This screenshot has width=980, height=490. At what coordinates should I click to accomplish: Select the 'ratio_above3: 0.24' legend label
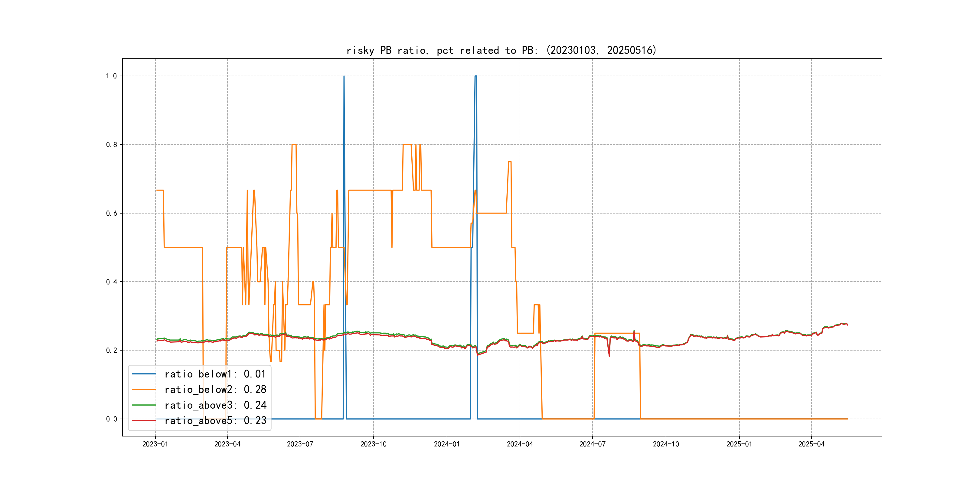215,405
